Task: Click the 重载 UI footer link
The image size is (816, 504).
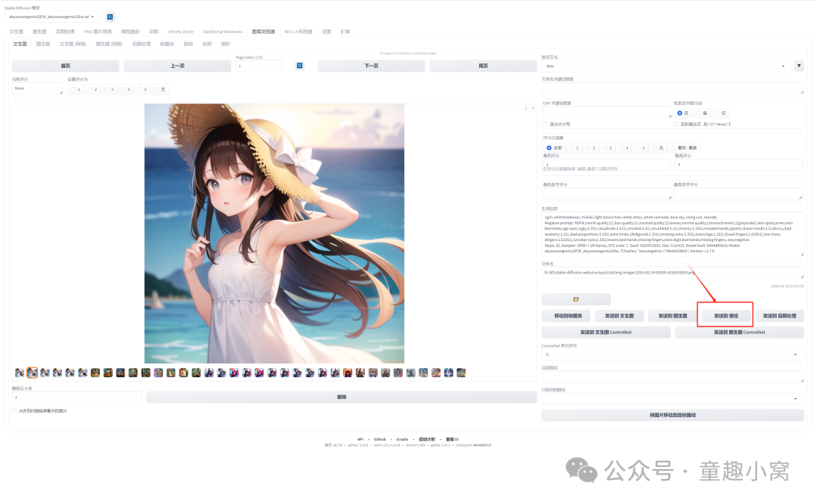Action: point(453,440)
